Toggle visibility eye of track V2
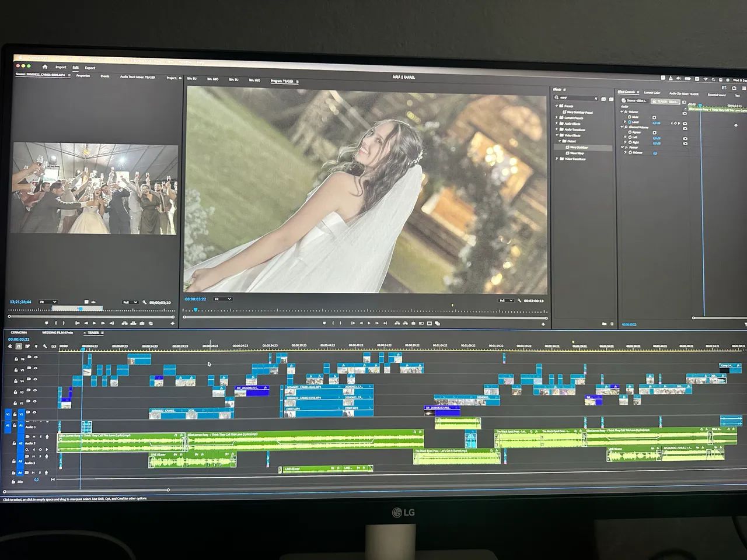Image resolution: width=747 pixels, height=560 pixels. click(34, 401)
